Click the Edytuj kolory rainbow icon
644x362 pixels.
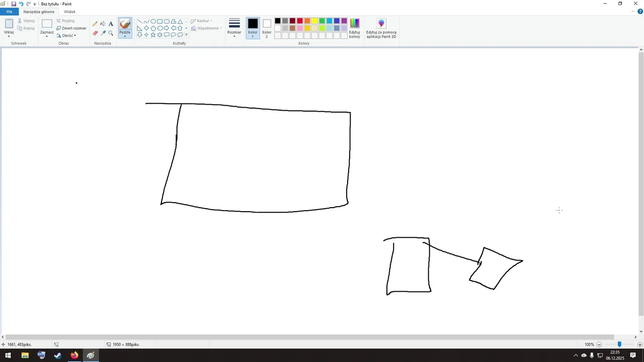pyautogui.click(x=355, y=23)
